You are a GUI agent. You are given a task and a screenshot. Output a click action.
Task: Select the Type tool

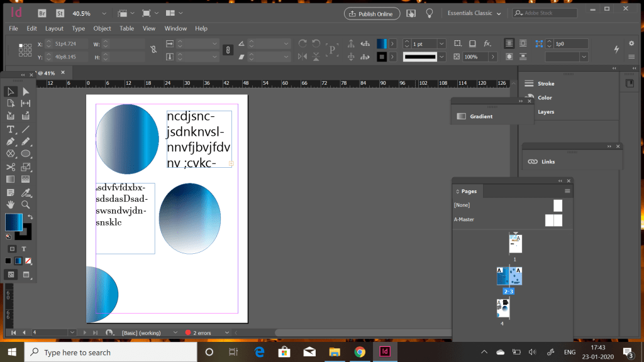(x=11, y=129)
